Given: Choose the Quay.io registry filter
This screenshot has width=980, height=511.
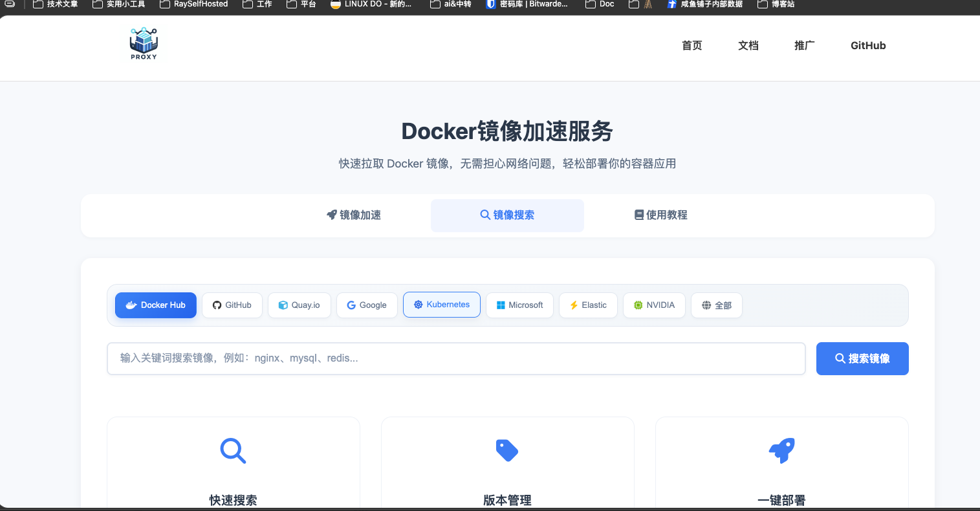Looking at the screenshot, I should point(299,305).
